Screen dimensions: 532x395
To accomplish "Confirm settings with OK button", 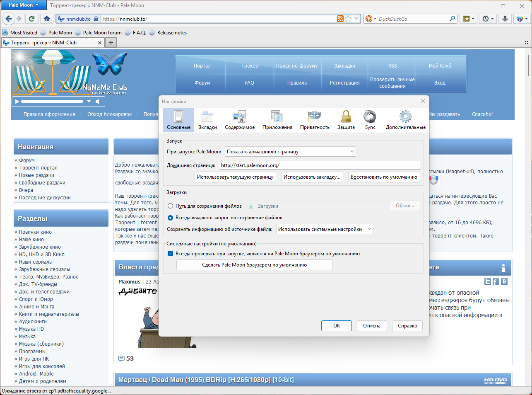I will (x=337, y=326).
